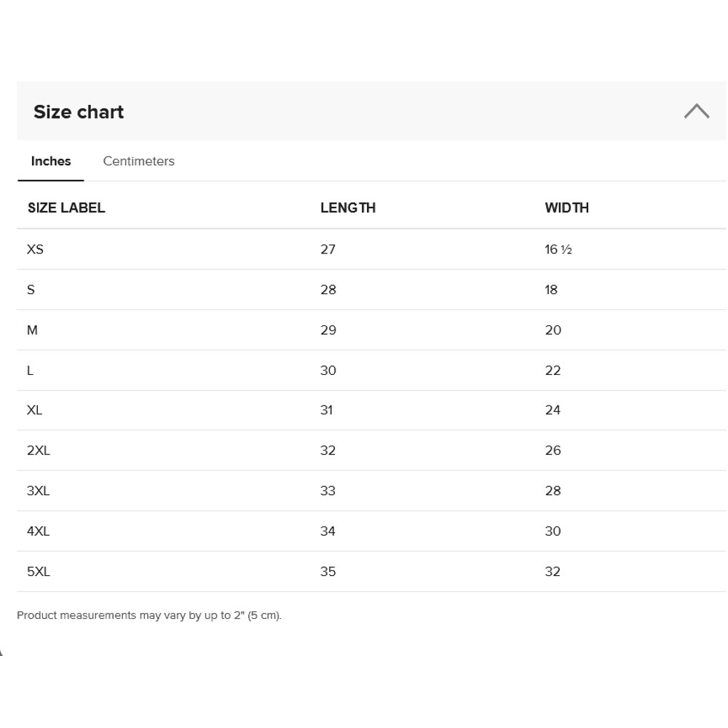Select the 3XL size label
This screenshot has width=728, height=728.
[x=39, y=491]
